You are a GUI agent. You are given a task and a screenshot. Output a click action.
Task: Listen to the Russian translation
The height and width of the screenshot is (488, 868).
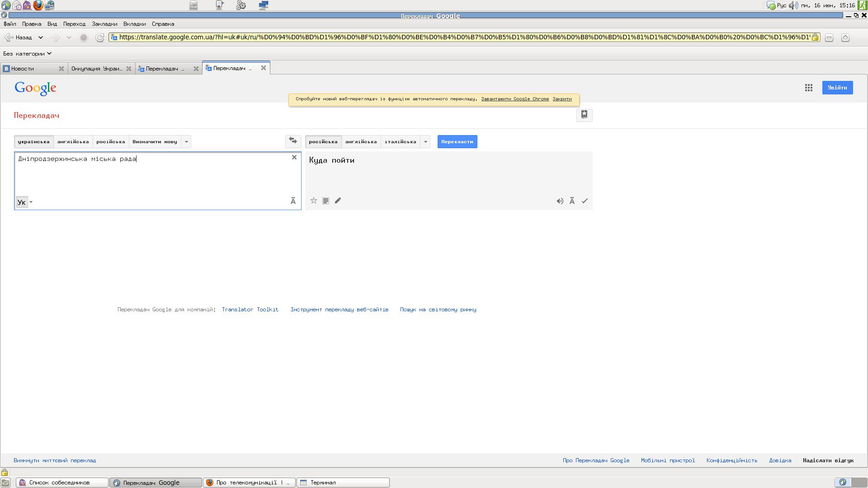pos(560,201)
